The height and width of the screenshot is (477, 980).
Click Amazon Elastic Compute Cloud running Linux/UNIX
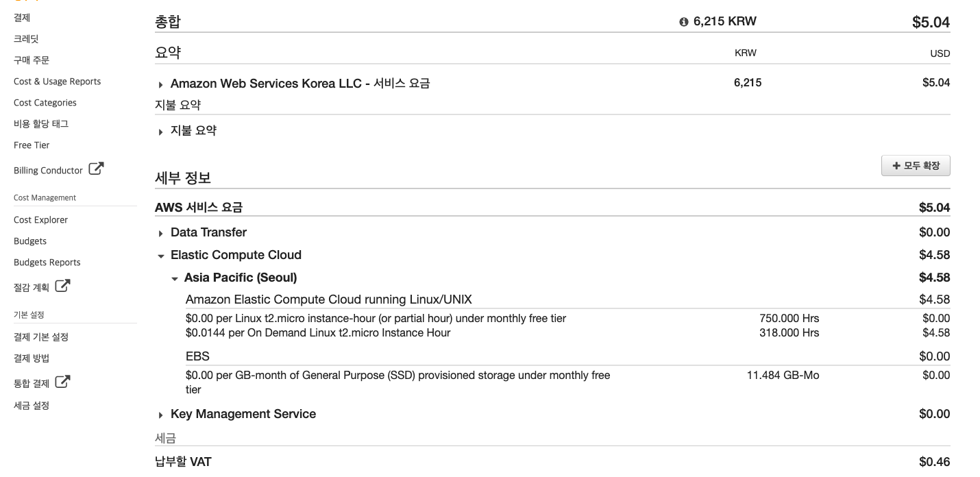coord(329,299)
